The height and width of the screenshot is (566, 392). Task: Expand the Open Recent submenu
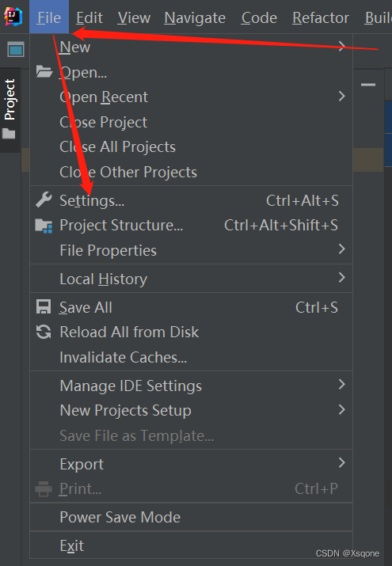pos(191,97)
